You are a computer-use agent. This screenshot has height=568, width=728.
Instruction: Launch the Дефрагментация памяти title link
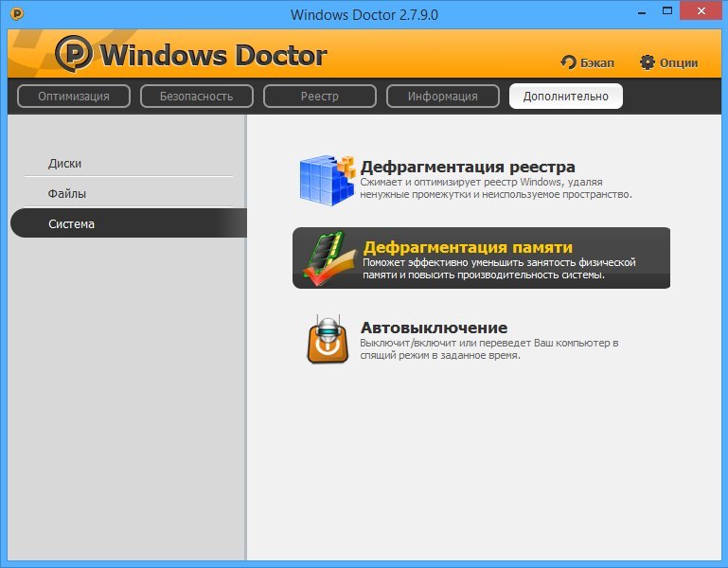pyautogui.click(x=468, y=248)
